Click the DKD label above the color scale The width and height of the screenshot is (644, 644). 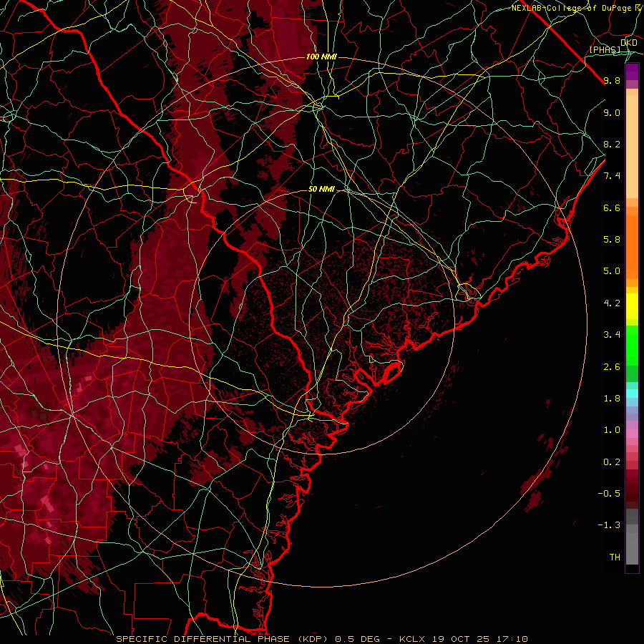(x=628, y=42)
